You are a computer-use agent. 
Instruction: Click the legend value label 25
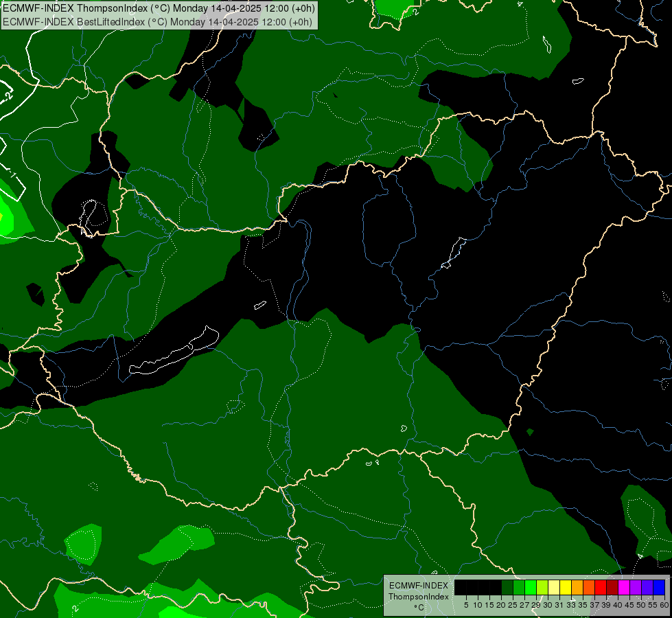pyautogui.click(x=513, y=605)
